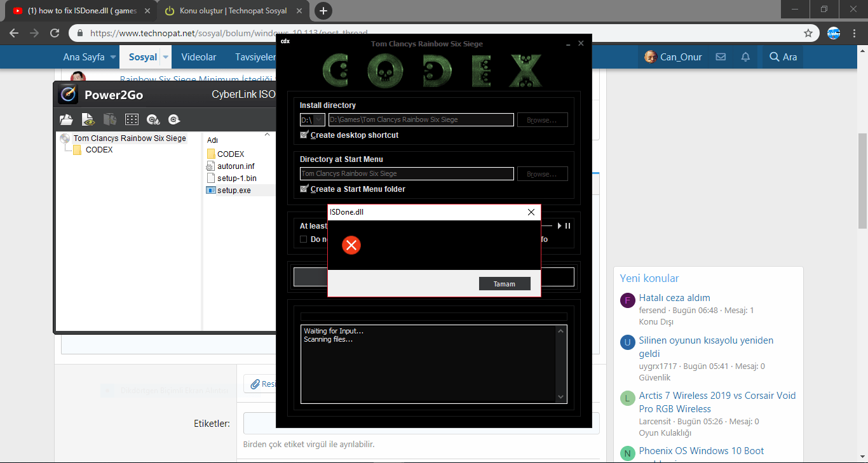Open the Technopat notifications bell
This screenshot has height=463, width=868.
coord(745,57)
